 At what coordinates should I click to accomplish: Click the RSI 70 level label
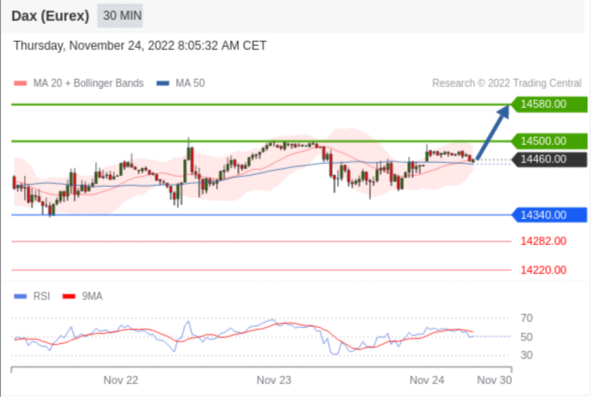pyautogui.click(x=526, y=318)
